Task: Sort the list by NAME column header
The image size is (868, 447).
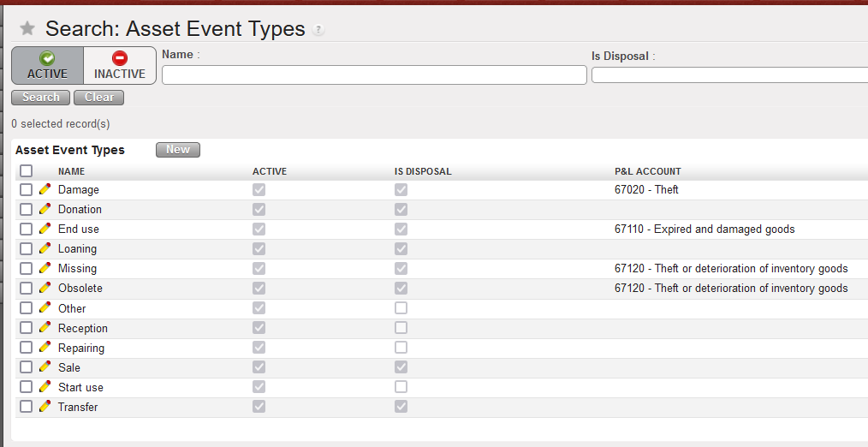Action: (72, 171)
